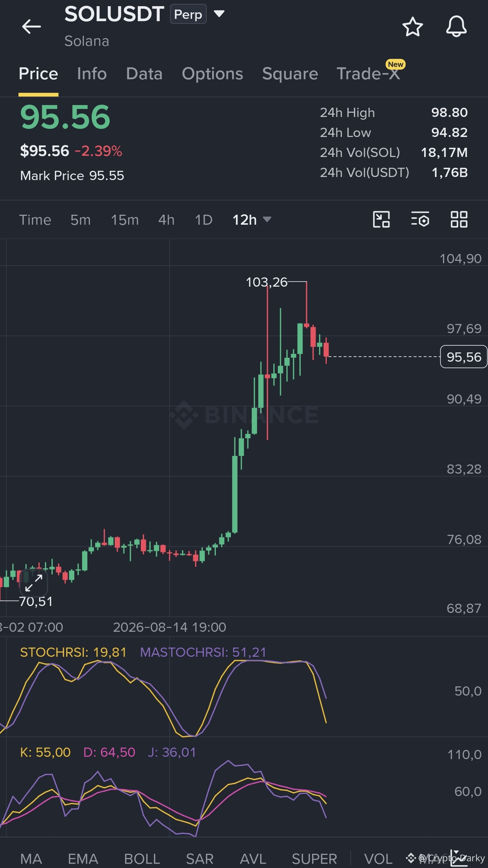
Task: Tap the 24h Low value 94.82
Action: coord(449,132)
